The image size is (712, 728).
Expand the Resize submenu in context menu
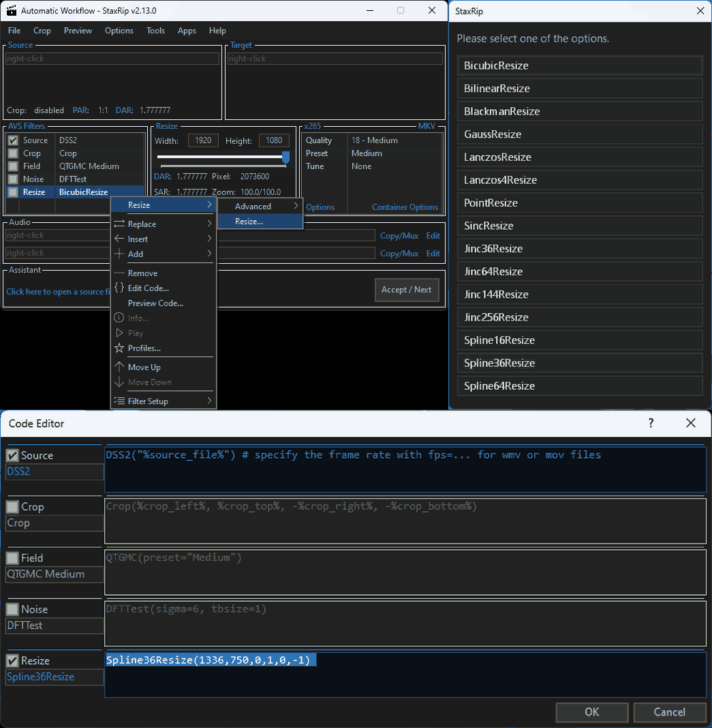(x=164, y=204)
